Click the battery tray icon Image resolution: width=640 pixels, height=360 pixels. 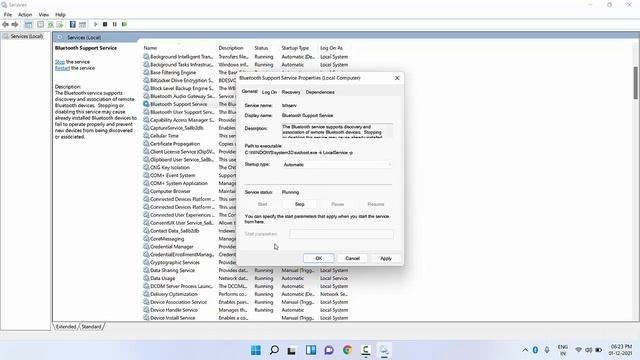tap(599, 350)
